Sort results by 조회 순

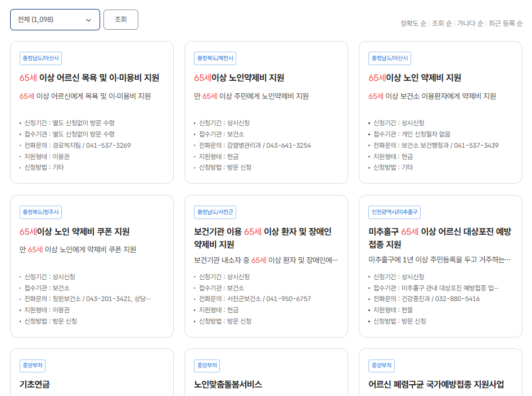442,24
